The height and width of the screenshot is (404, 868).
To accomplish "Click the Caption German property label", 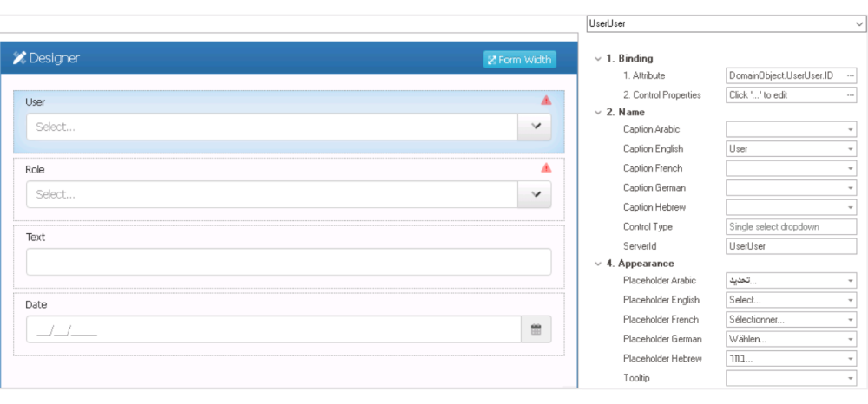I will tap(654, 188).
